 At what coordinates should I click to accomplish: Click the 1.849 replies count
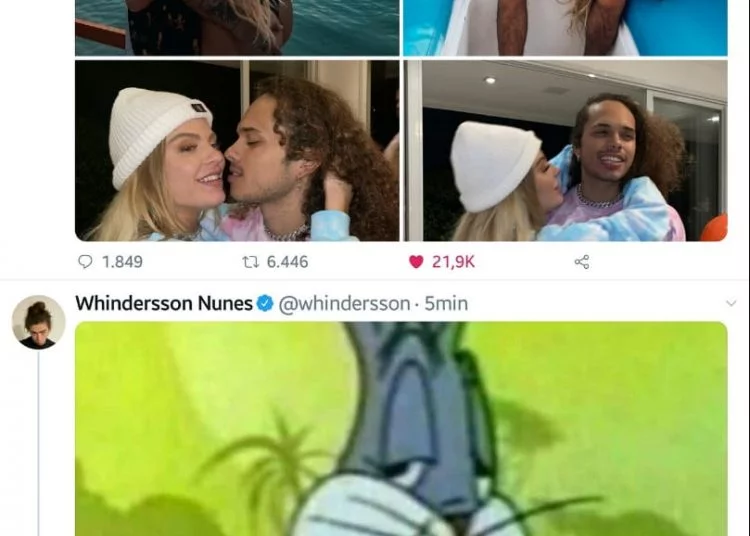122,262
